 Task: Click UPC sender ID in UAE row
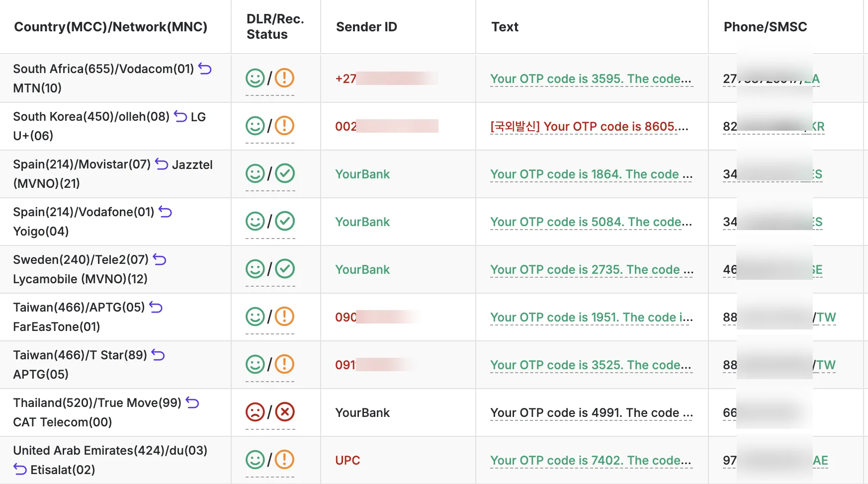tap(347, 460)
